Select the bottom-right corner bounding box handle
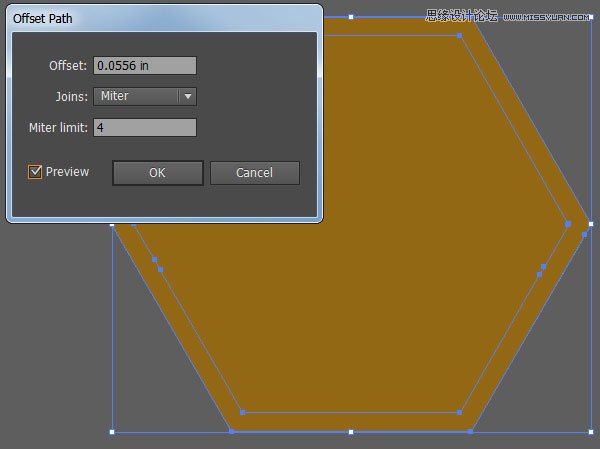Screen dimensions: 600x449 point(590,432)
